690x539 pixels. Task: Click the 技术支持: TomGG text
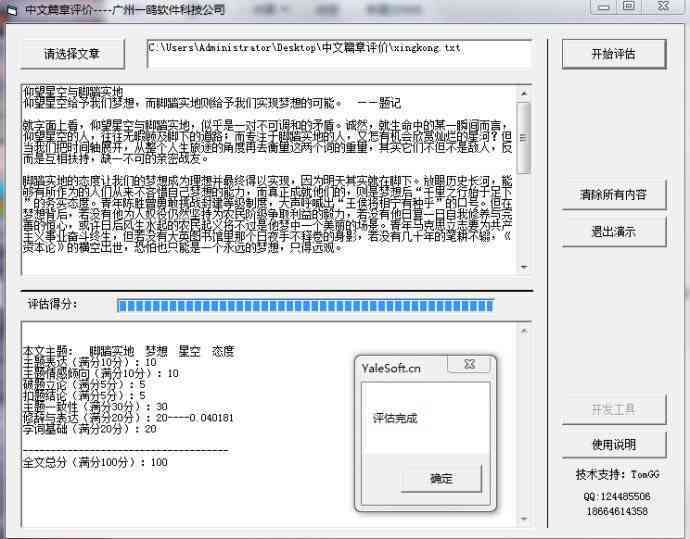coord(617,474)
